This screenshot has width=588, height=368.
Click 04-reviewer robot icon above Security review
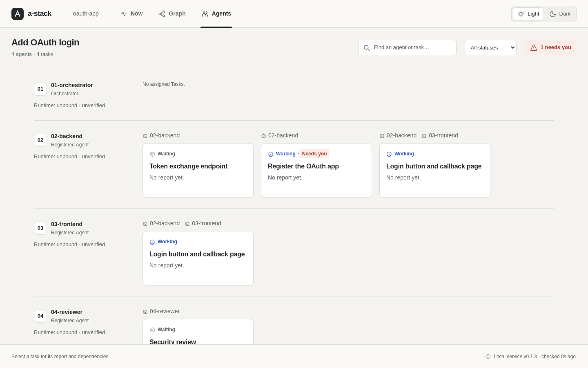pos(145,312)
